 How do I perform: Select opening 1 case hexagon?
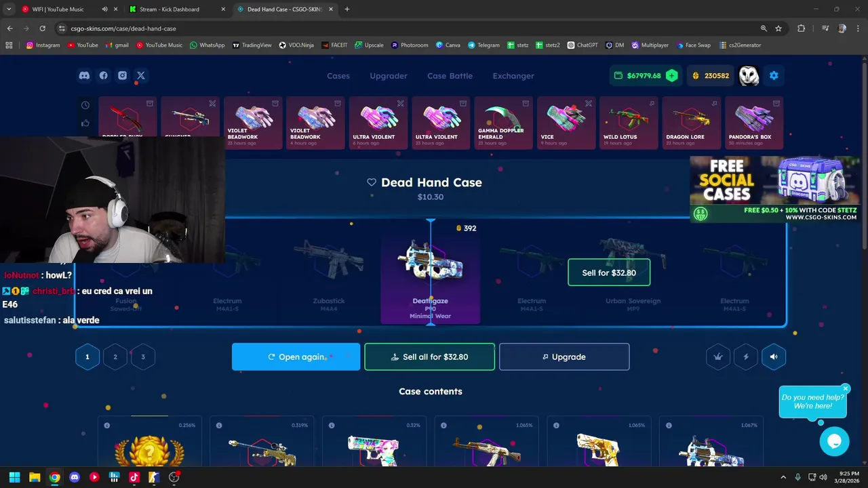coord(87,357)
